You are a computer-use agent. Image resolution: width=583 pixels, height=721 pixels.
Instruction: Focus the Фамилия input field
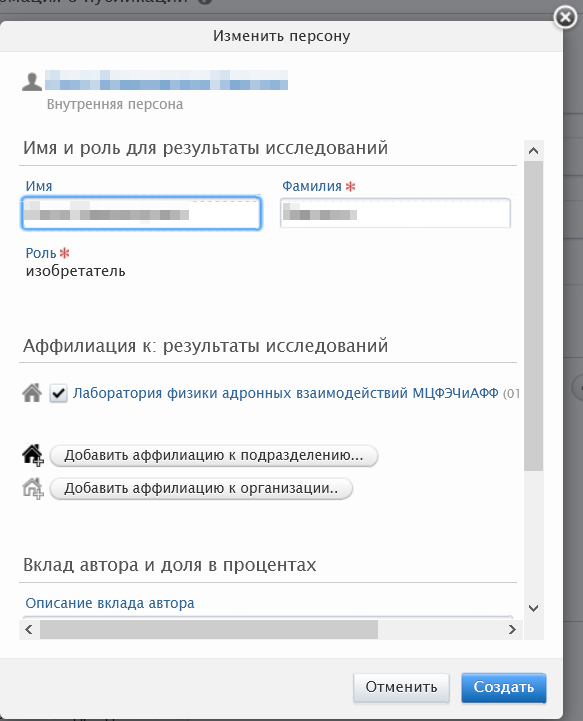tap(395, 213)
